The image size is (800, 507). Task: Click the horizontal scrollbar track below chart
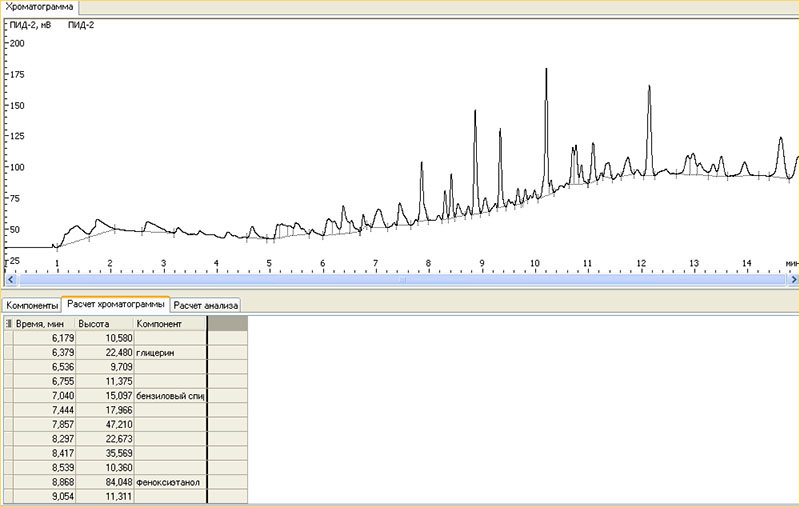400,281
